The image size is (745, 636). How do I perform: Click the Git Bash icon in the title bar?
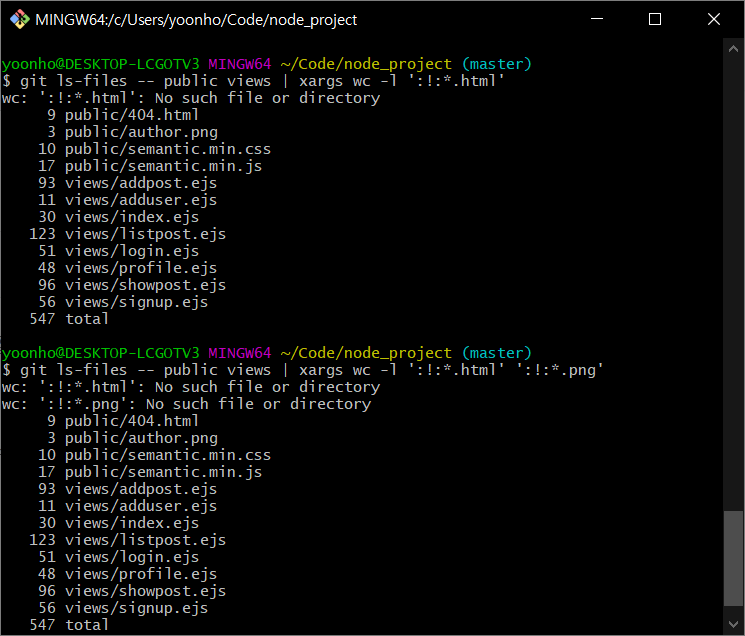tap(19, 19)
